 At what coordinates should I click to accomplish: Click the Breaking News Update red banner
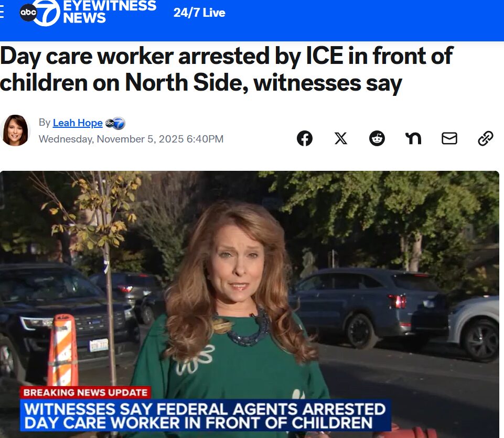click(x=85, y=392)
